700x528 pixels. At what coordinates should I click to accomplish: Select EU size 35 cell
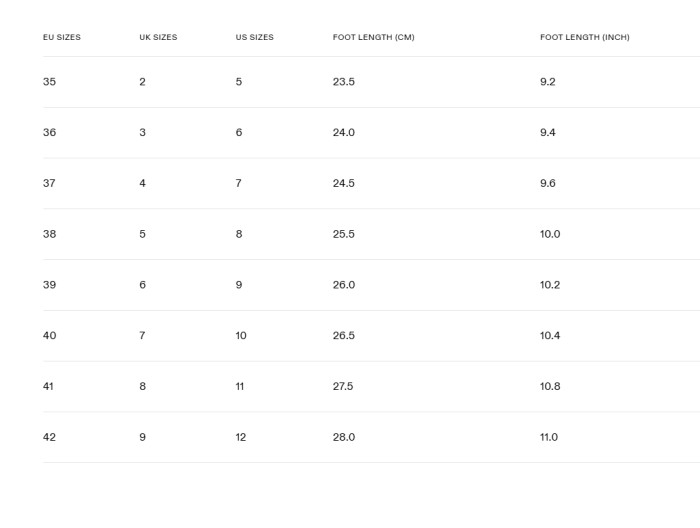pyautogui.click(x=50, y=82)
